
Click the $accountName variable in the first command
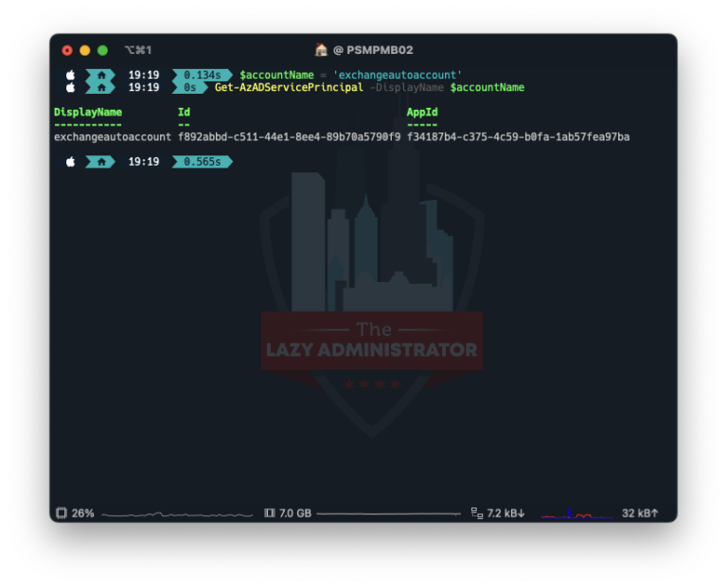pos(276,75)
